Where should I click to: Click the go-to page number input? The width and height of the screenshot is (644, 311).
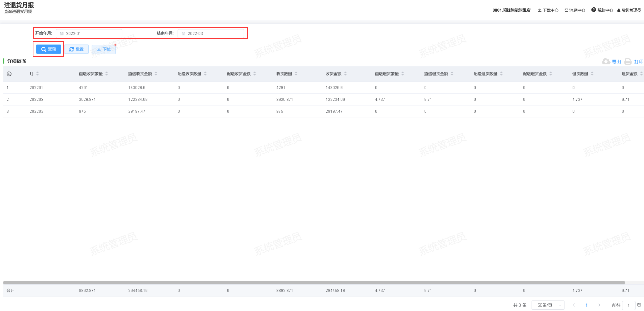[x=628, y=305]
